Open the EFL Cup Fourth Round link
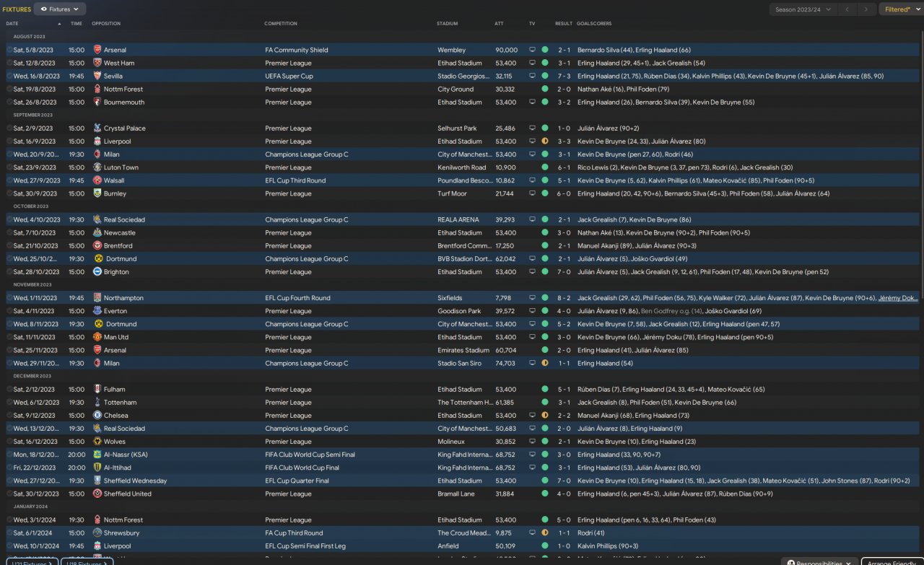The height and width of the screenshot is (565, 924). 297,298
